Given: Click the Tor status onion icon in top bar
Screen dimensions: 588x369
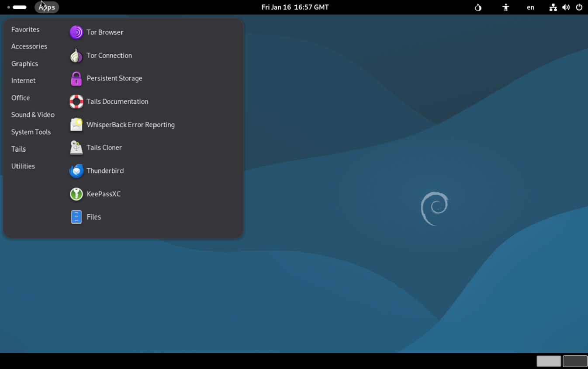Looking at the screenshot, I should pos(478,7).
